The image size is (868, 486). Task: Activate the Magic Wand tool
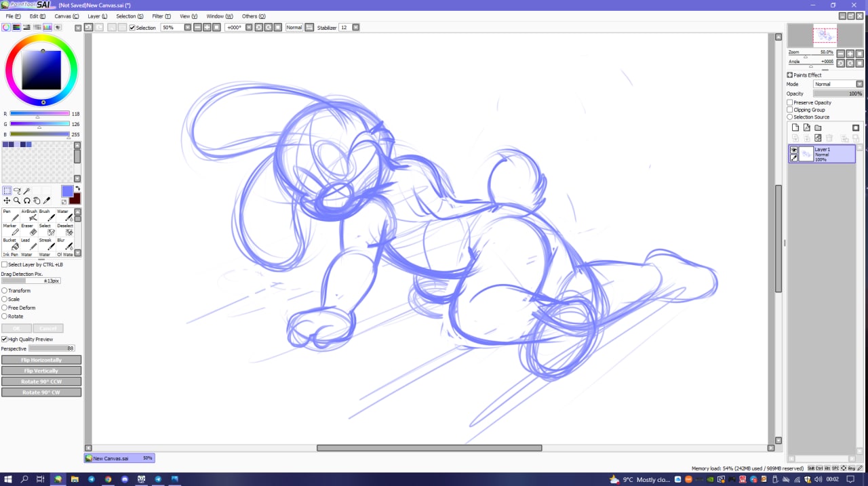pos(27,191)
